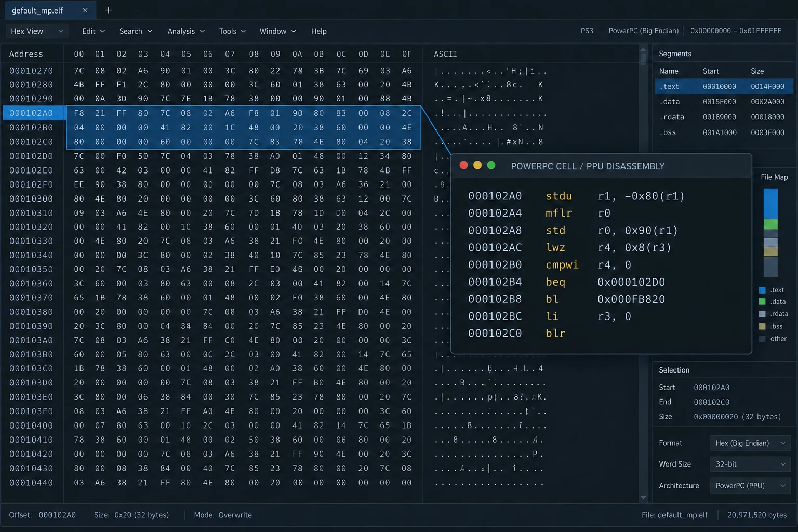Click green zoom dot on disassembly popup
Viewport: 798px width, 532px height.
[491, 165]
